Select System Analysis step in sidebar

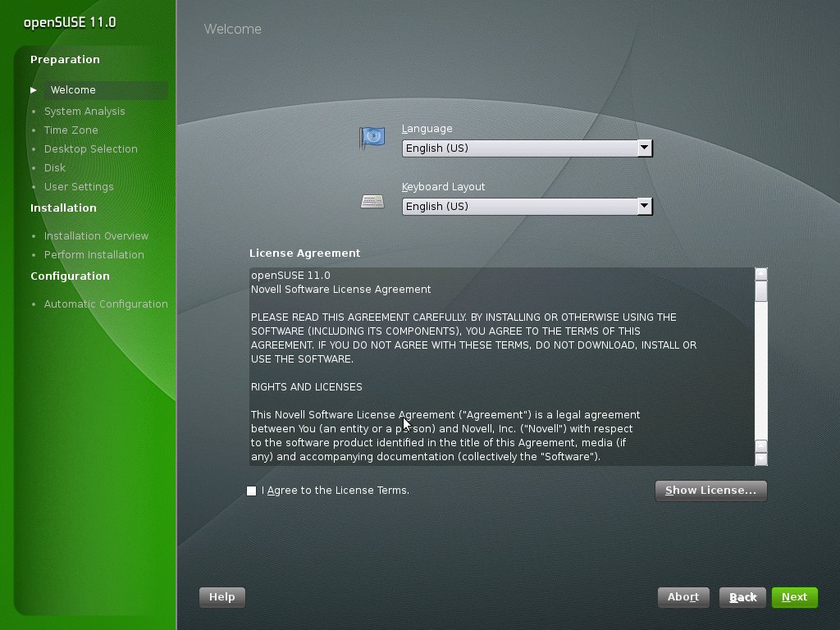click(x=84, y=112)
